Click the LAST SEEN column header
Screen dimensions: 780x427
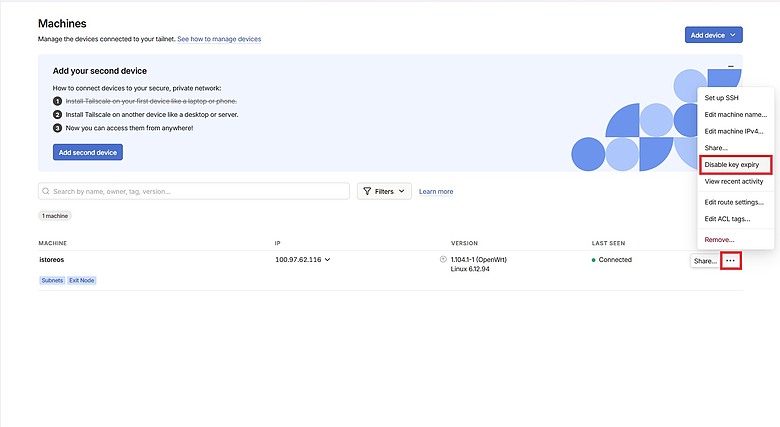pyautogui.click(x=608, y=243)
